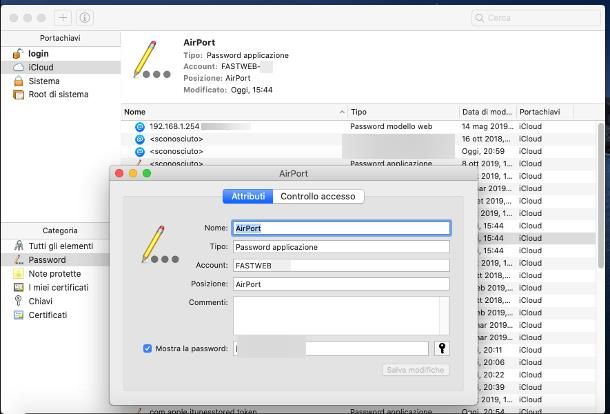This screenshot has height=414, width=610.
Task: Sort list by Tipo column
Action: 403,112
